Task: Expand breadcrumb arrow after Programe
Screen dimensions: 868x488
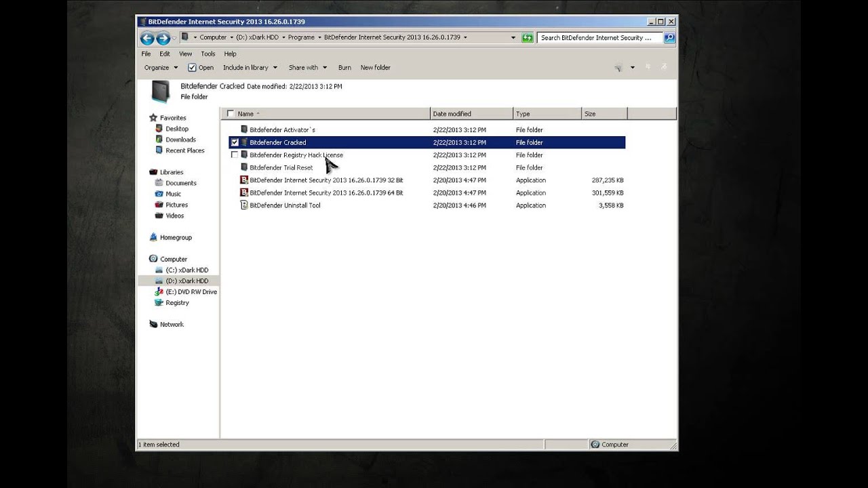Action: coord(319,38)
